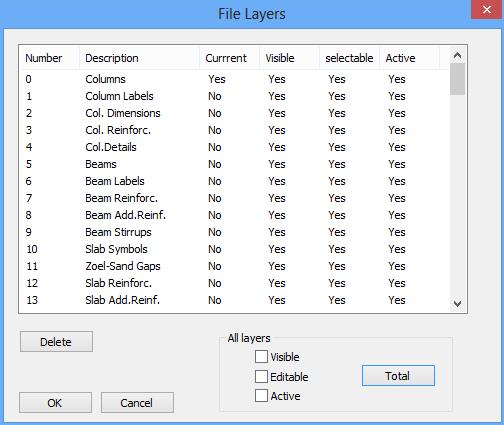Select the Column Labels layer
This screenshot has width=504, height=425.
tap(235, 96)
